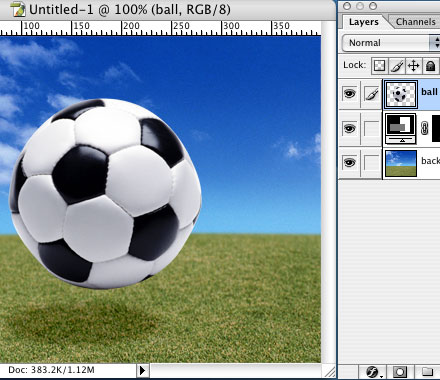Switch to the Channels tab

coord(416,22)
